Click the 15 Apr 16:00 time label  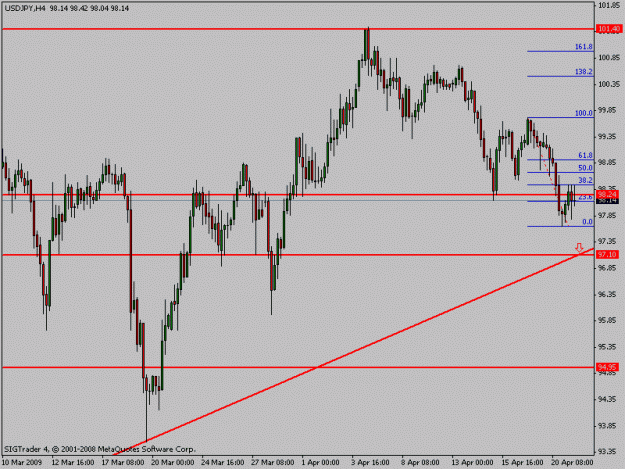coord(522,463)
